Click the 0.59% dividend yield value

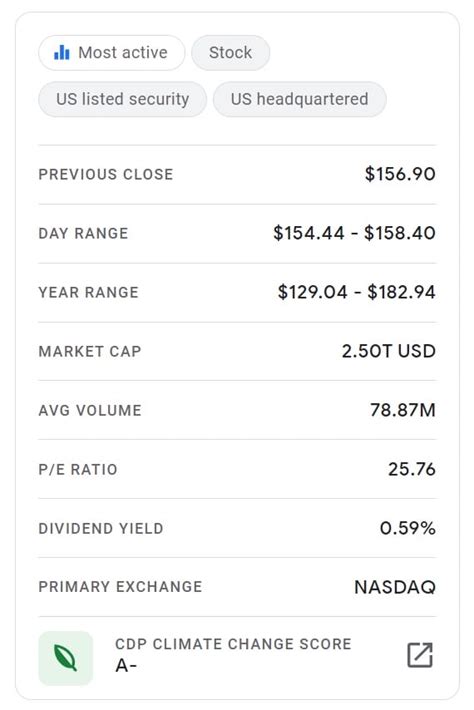[407, 528]
